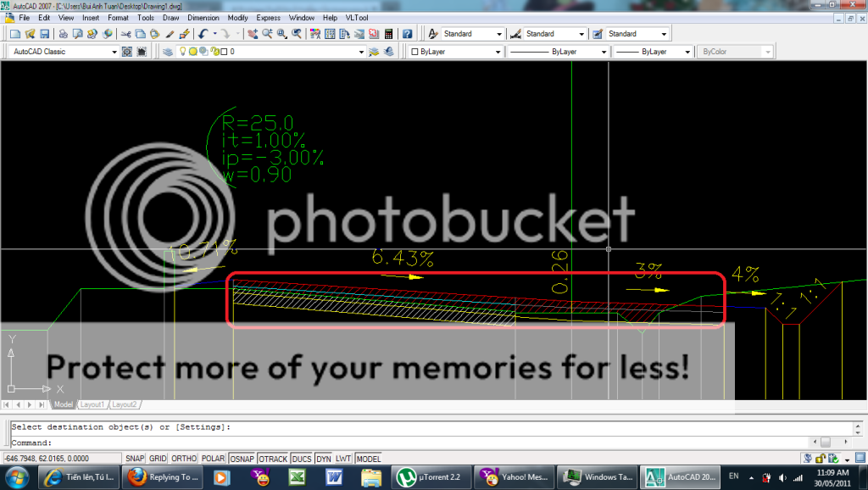Click the blue Help question-mark icon
The height and width of the screenshot is (490, 868).
tap(407, 34)
